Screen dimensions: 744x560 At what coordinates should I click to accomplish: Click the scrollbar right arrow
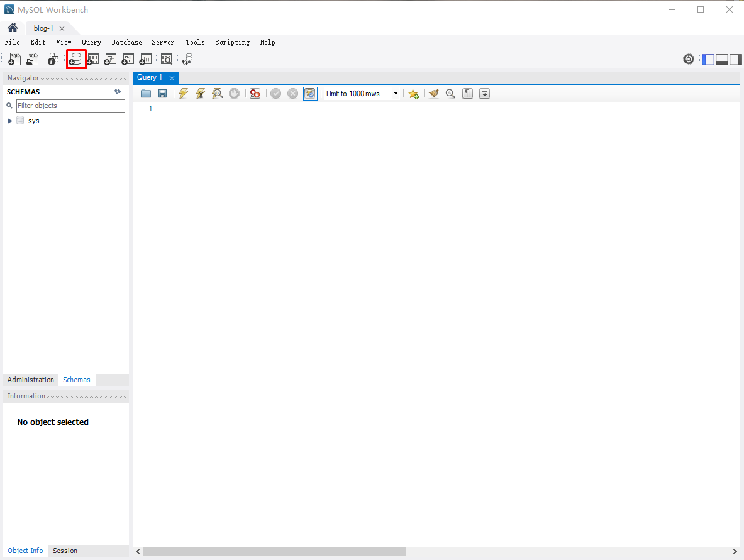coord(735,551)
